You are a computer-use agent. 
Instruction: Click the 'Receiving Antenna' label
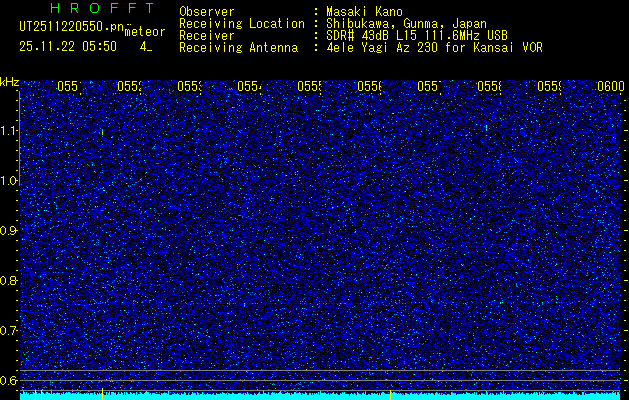point(238,48)
